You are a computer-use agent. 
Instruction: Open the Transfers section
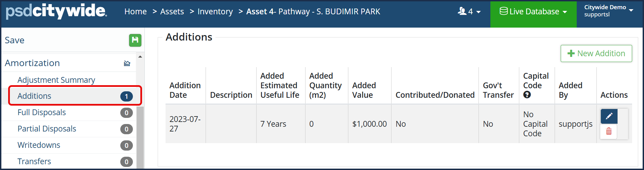(34, 161)
